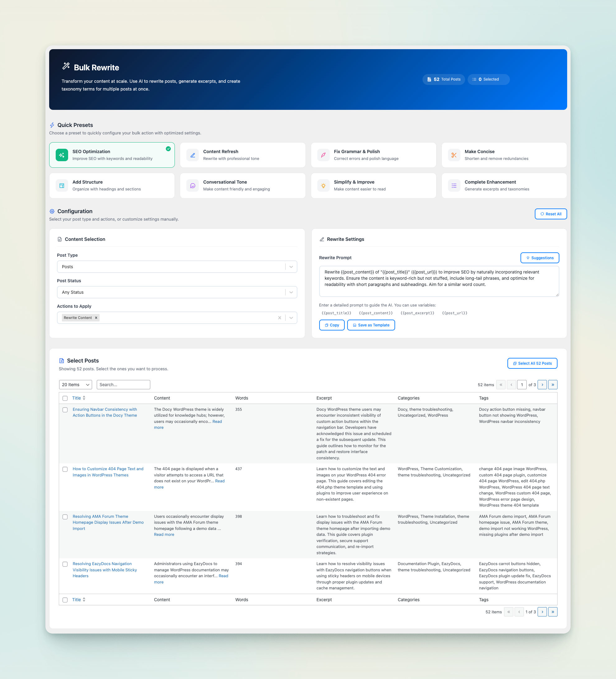The image size is (616, 679).
Task: Copy the rewrite prompt using the Copy icon
Action: coord(327,325)
